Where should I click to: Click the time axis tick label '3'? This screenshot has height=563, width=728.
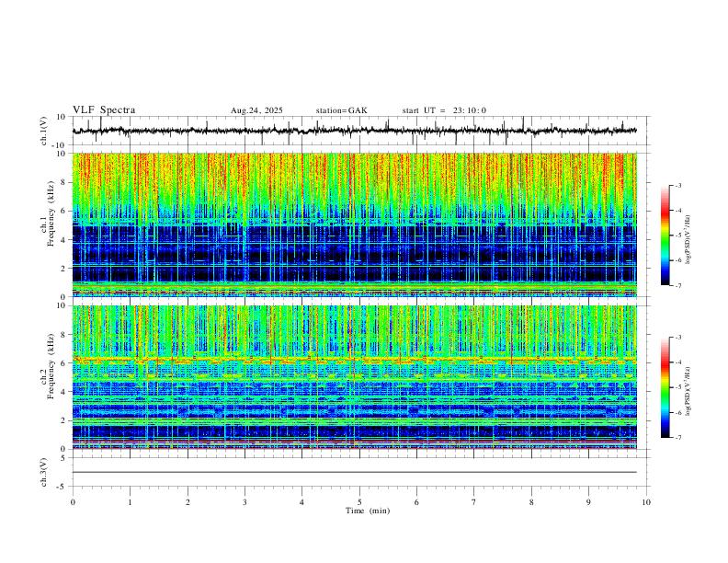[245, 502]
